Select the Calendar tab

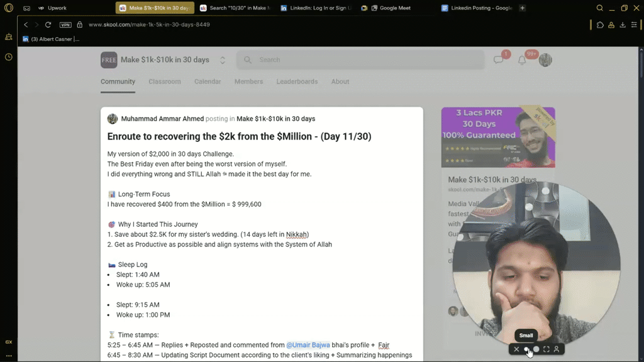[208, 82]
